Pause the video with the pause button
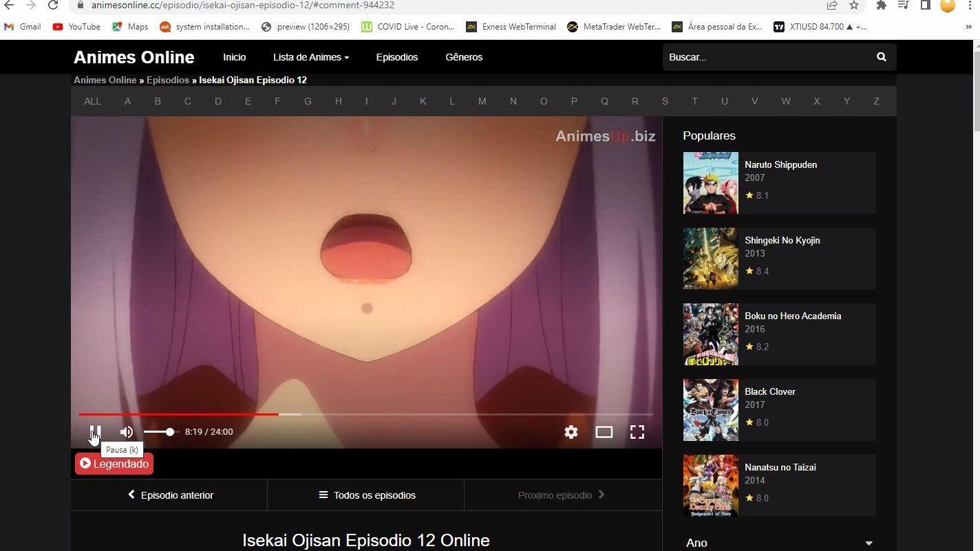 tap(95, 432)
